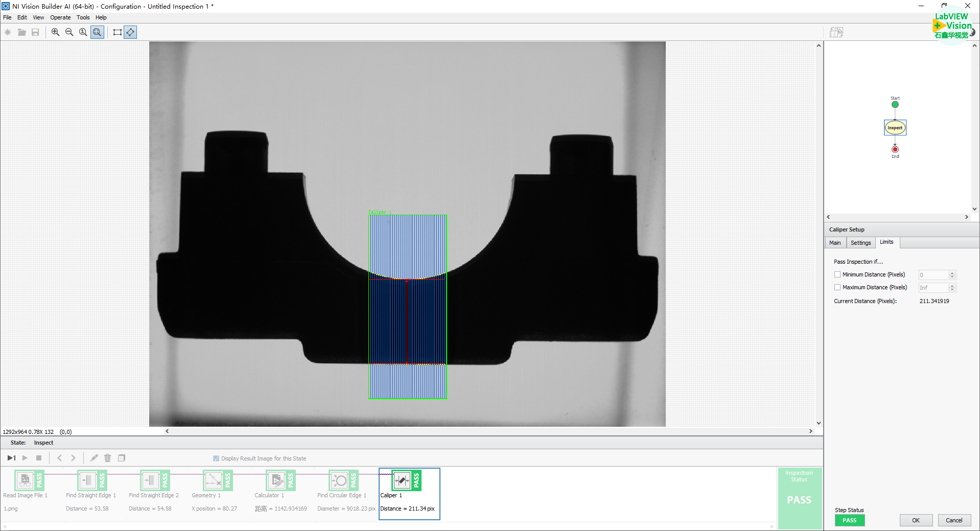980x531 pixels.
Task: Click the Zoom In magnifier icon
Action: (55, 32)
